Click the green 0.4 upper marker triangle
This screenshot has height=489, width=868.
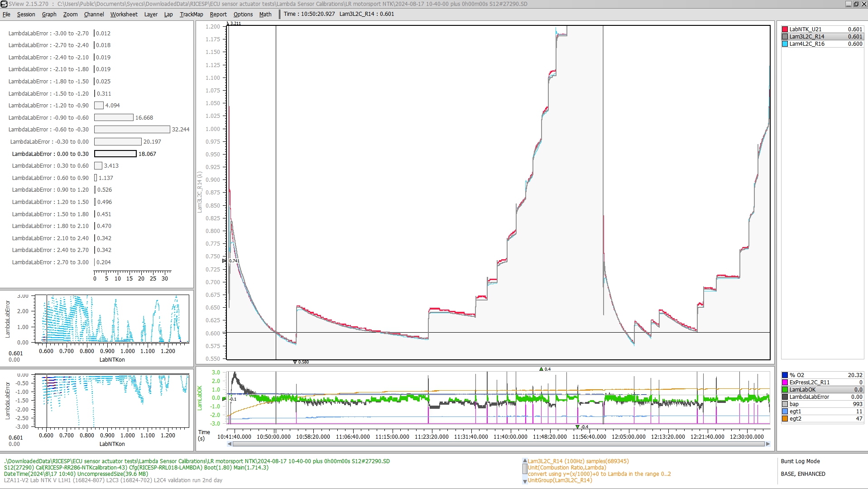[541, 369]
